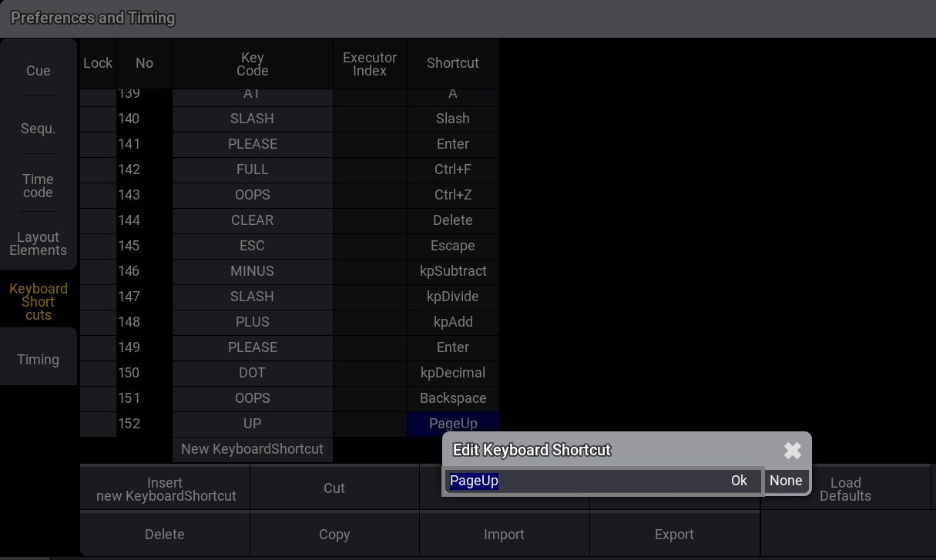936x560 pixels.
Task: Click the Export button
Action: 674,535
